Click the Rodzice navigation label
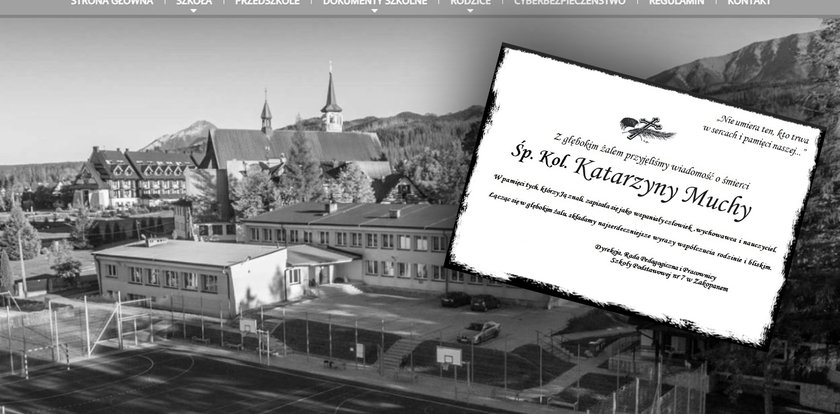Screen dimensions: 840x414 click(470, 3)
